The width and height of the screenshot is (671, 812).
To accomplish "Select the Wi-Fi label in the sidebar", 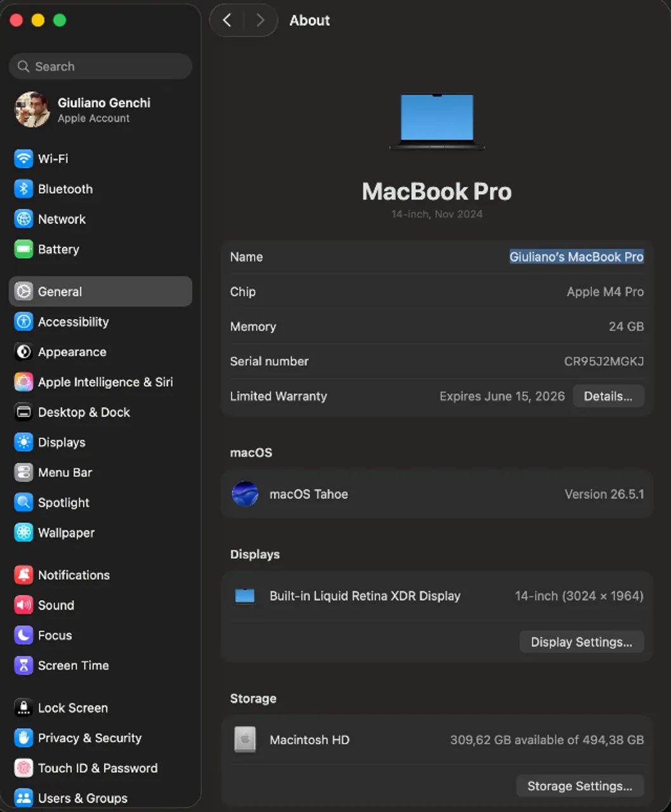I will (53, 159).
